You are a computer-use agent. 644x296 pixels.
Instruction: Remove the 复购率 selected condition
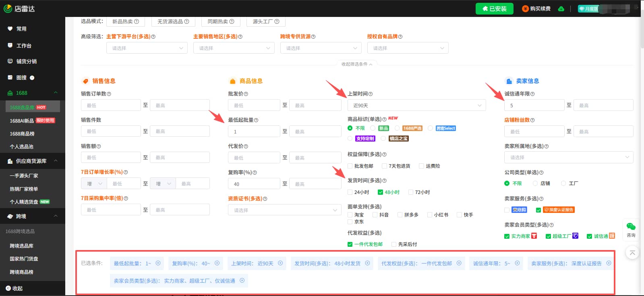217,263
